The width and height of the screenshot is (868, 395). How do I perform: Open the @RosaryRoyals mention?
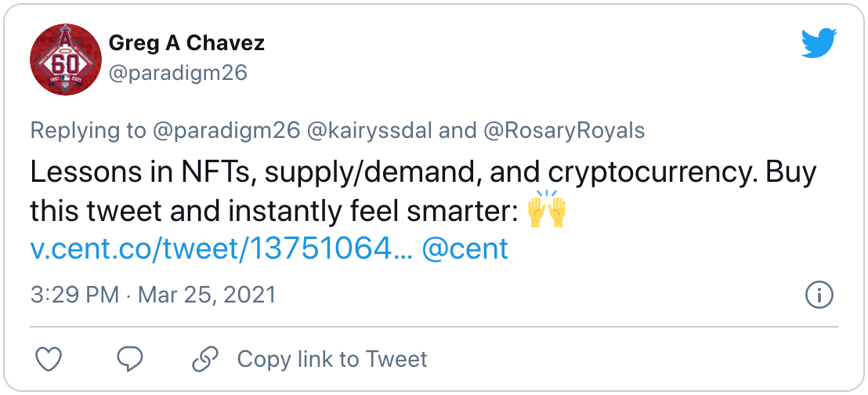563,131
